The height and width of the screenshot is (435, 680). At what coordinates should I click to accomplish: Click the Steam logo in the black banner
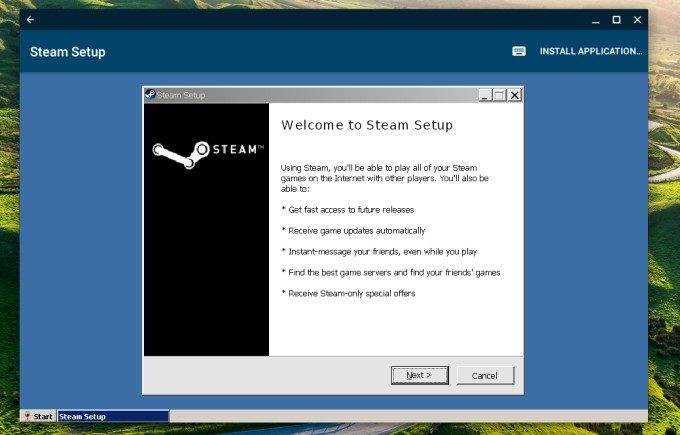[207, 150]
